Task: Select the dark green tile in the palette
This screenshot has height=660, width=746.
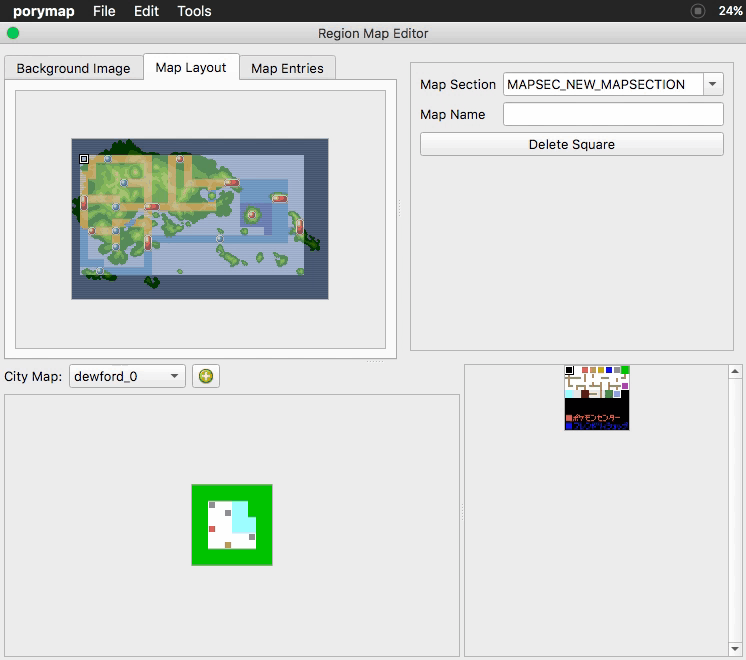Action: pos(609,394)
